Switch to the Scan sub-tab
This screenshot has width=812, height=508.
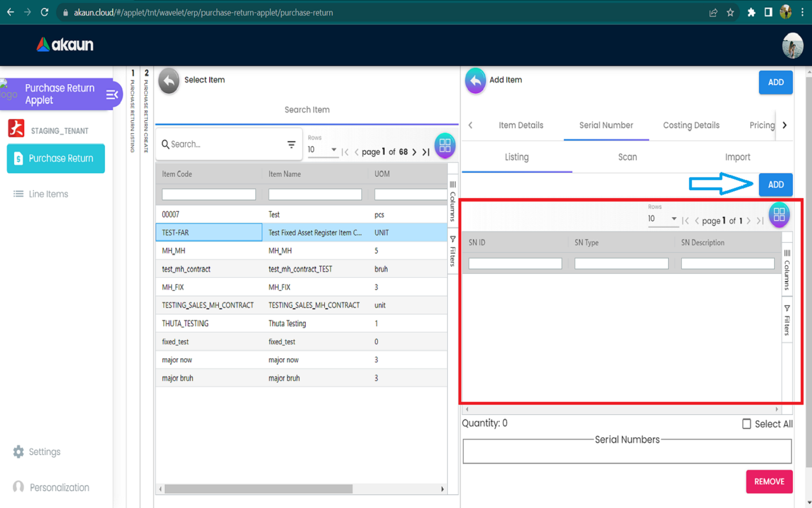tap(627, 157)
